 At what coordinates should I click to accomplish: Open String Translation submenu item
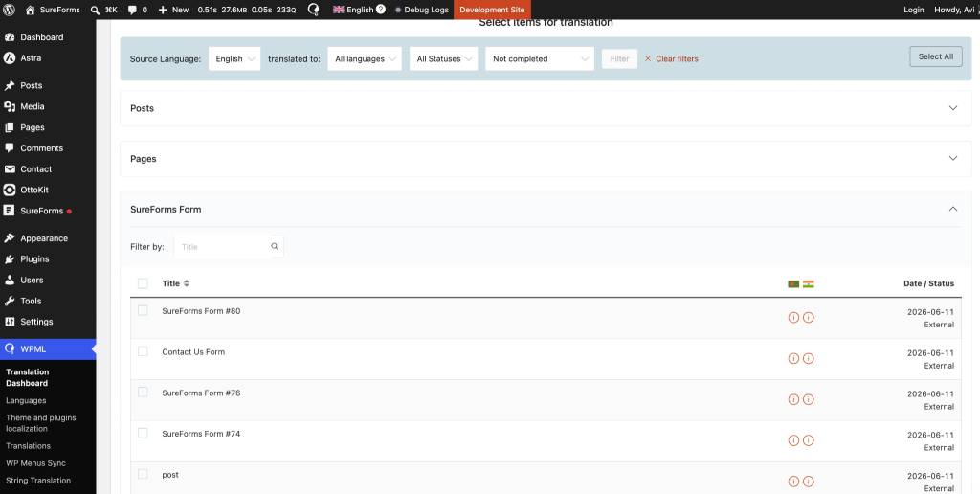click(38, 481)
